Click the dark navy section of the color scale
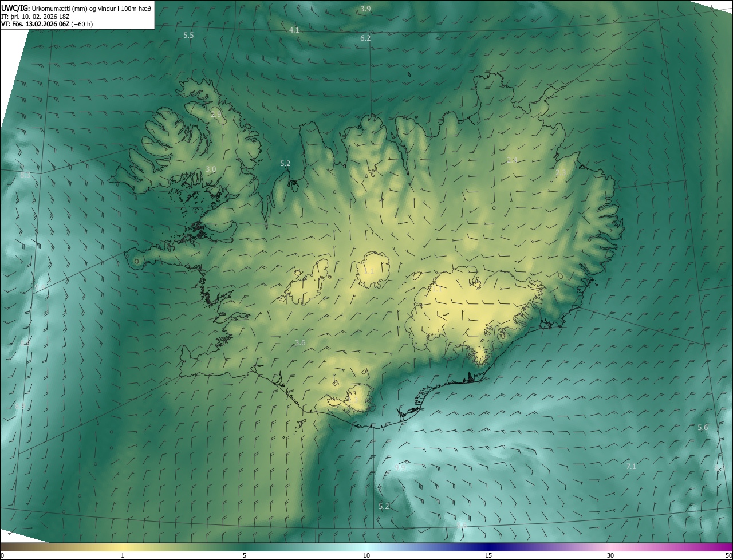Image resolution: width=733 pixels, height=560 pixels. (x=488, y=547)
